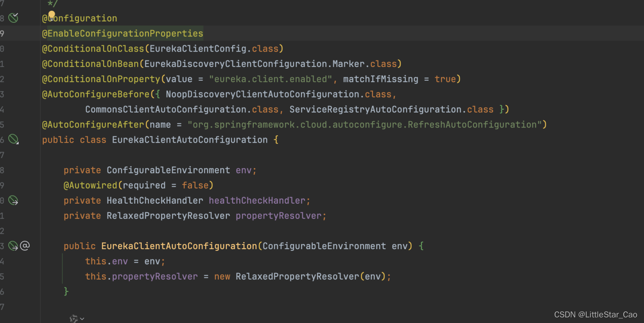Click the Spring bean gutter icon beside the constructor
The width and height of the screenshot is (644, 323).
click(x=13, y=246)
